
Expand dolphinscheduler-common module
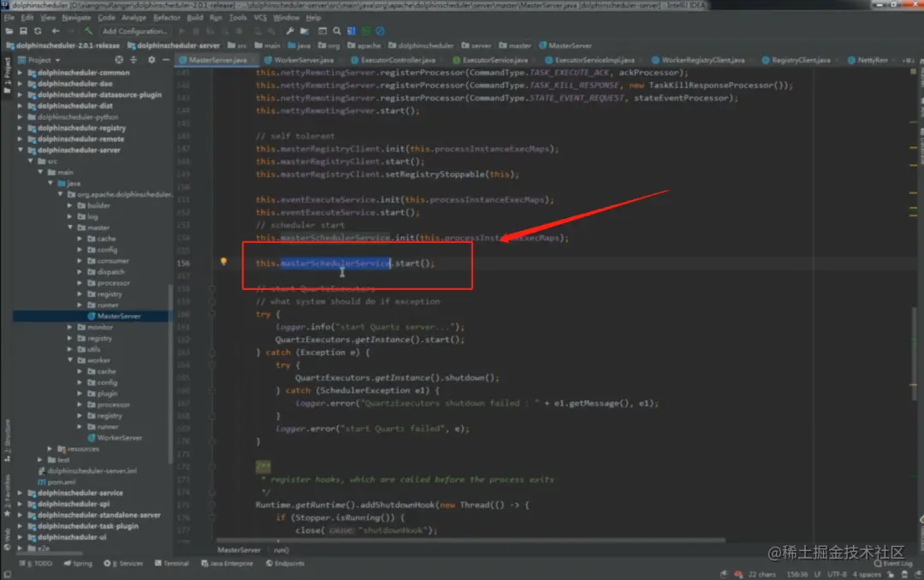[20, 73]
